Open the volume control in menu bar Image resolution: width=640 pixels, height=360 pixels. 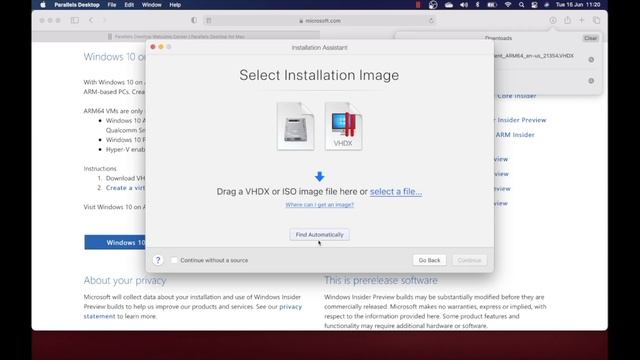click(464, 5)
